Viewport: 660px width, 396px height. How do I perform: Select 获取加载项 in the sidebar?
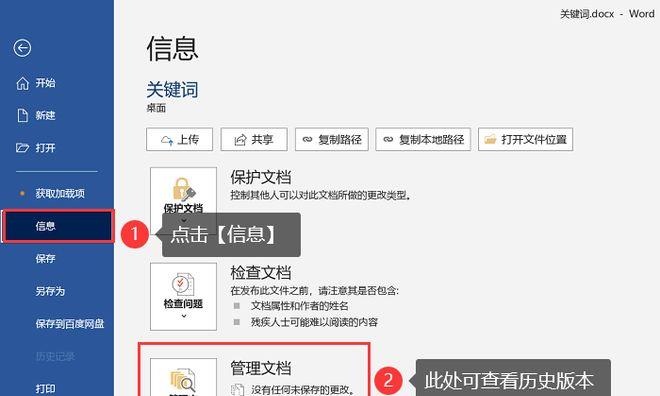point(60,194)
